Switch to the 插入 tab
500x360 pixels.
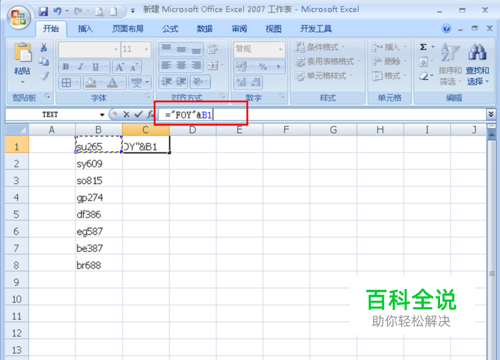(85, 29)
